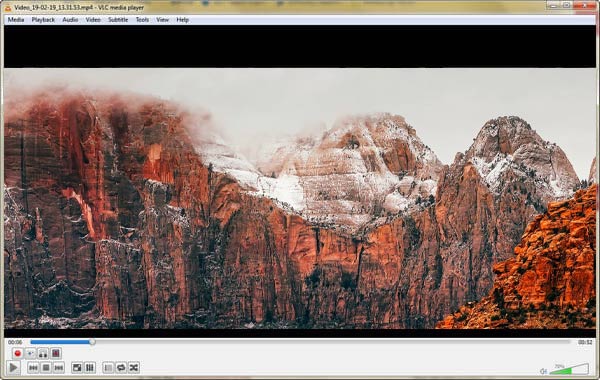The image size is (600, 380).
Task: Open the Tools menu
Action: 142,20
